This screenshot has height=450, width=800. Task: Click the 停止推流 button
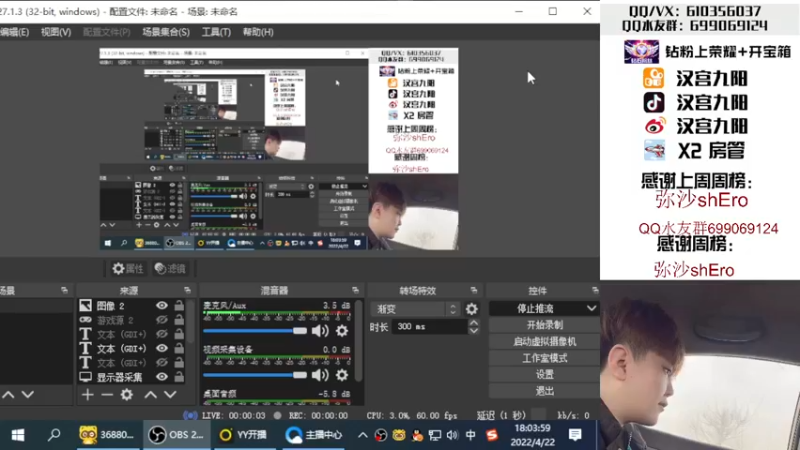pyautogui.click(x=536, y=308)
